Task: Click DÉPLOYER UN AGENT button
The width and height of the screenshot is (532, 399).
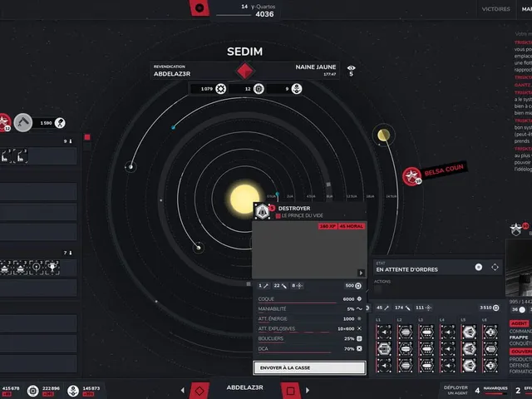Action: 456,390
